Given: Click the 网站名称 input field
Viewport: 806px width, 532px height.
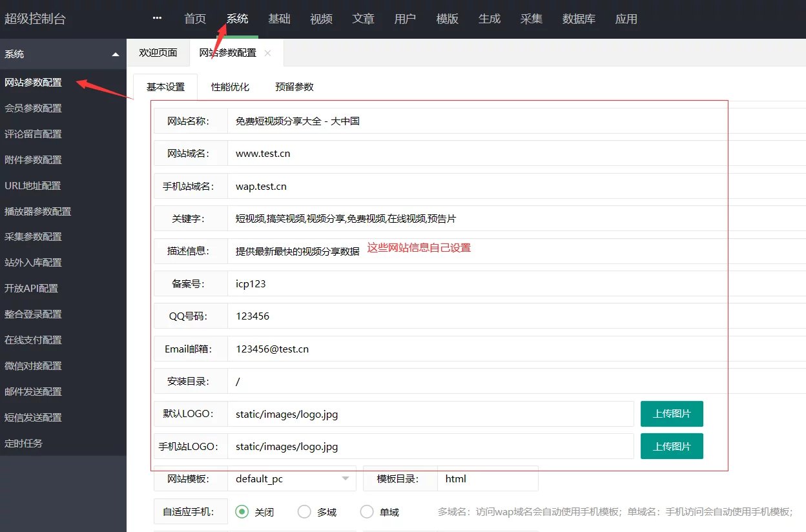Looking at the screenshot, I should 517,121.
